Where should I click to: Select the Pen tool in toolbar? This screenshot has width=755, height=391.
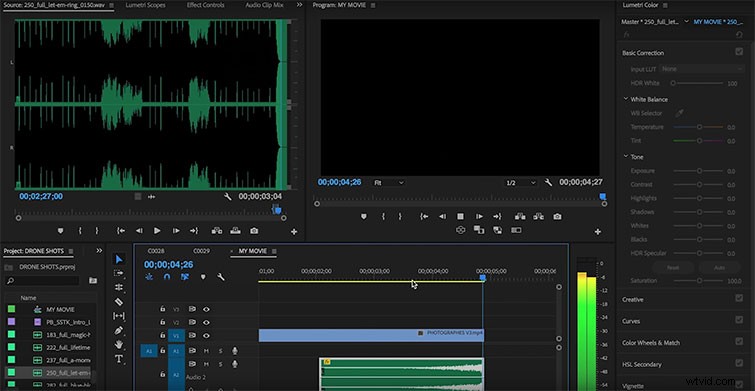118,331
